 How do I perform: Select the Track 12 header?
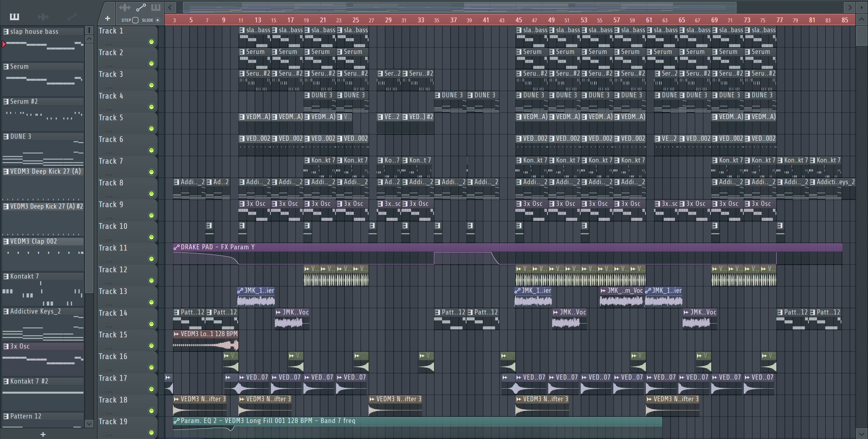pos(127,275)
